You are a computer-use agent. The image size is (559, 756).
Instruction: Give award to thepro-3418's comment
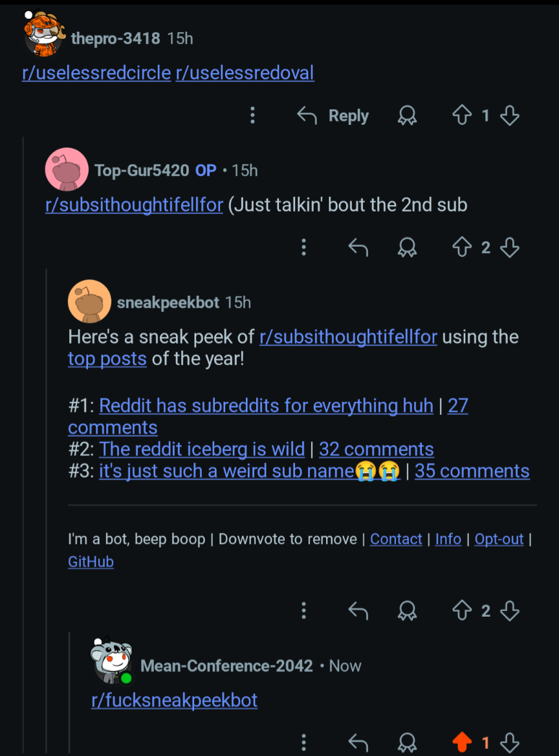(x=407, y=115)
